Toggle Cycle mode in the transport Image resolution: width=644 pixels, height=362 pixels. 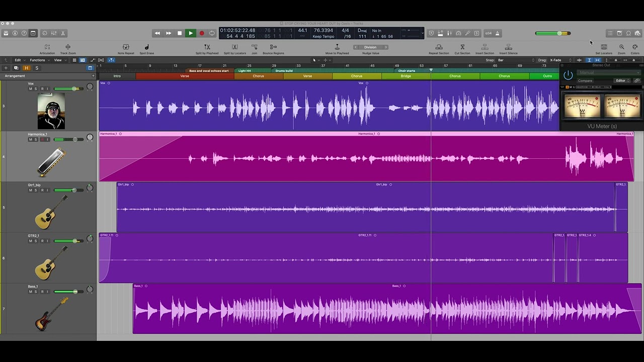tap(212, 33)
